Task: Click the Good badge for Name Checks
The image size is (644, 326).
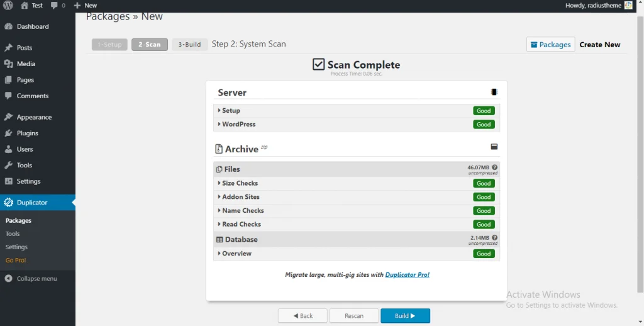Action: pos(484,210)
